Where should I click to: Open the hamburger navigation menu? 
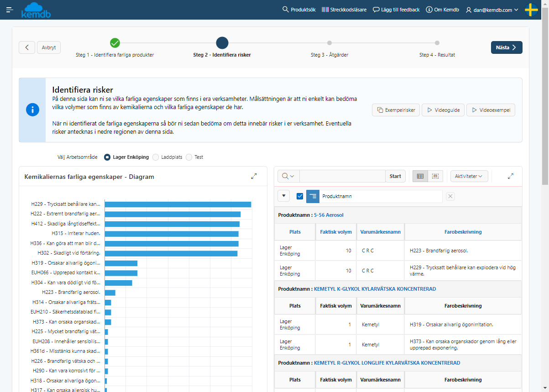coord(10,10)
